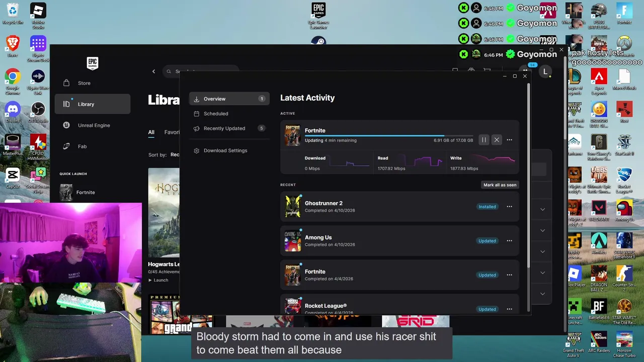
Task: Click the Rocket League activity thumbnail
Action: click(x=293, y=306)
